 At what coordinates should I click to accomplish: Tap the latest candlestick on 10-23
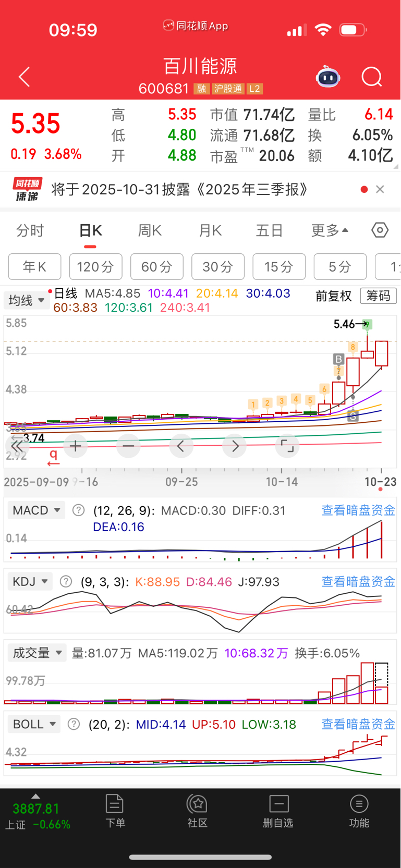[381, 354]
